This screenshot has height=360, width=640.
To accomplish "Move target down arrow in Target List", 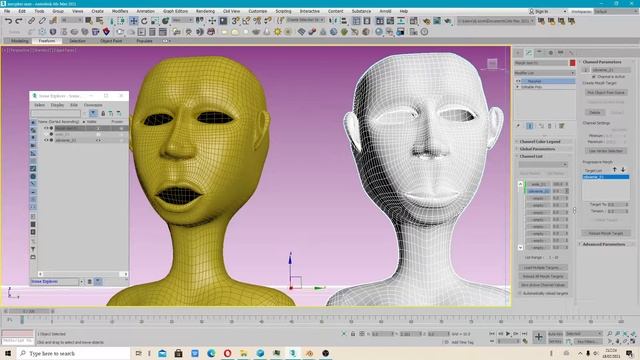I will point(623,169).
